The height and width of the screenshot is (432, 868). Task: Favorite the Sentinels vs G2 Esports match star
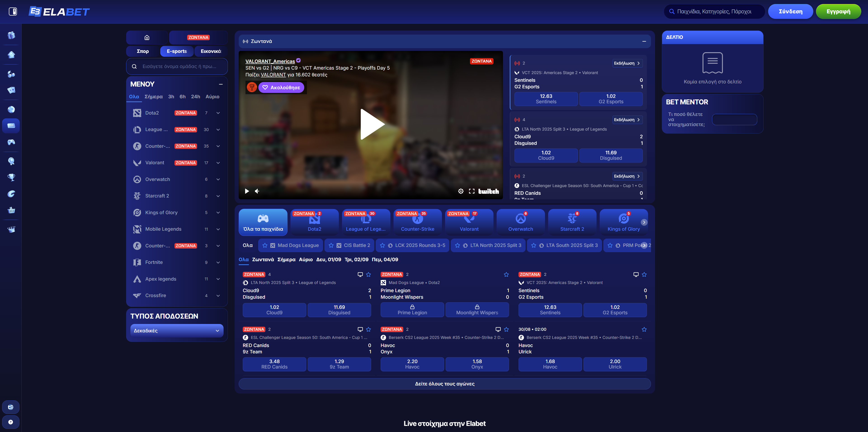click(644, 275)
